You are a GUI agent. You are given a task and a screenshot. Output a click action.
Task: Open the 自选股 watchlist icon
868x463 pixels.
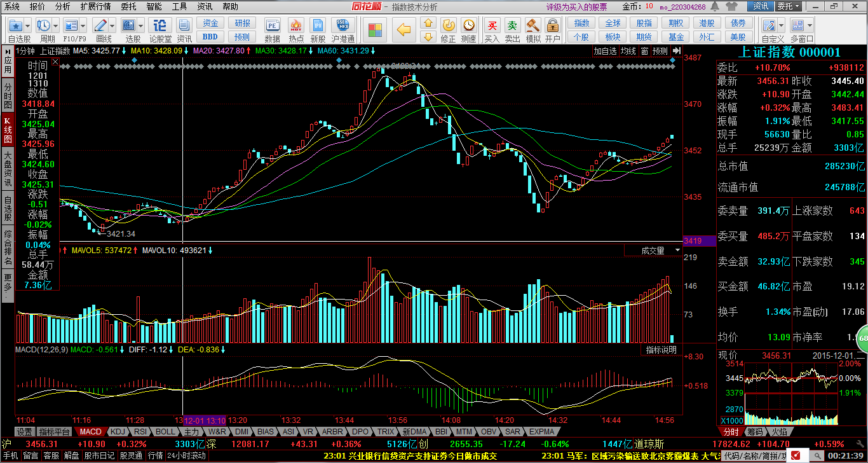click(17, 26)
